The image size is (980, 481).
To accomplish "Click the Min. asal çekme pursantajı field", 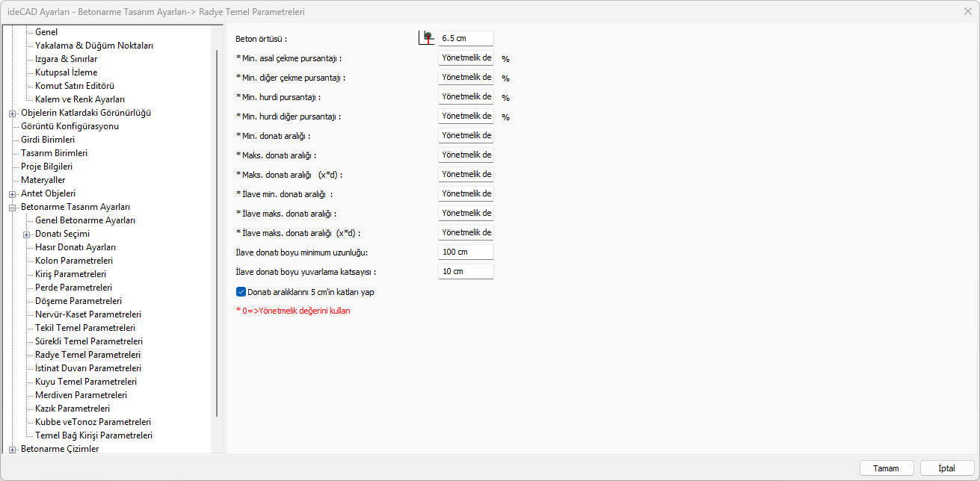I will point(466,58).
